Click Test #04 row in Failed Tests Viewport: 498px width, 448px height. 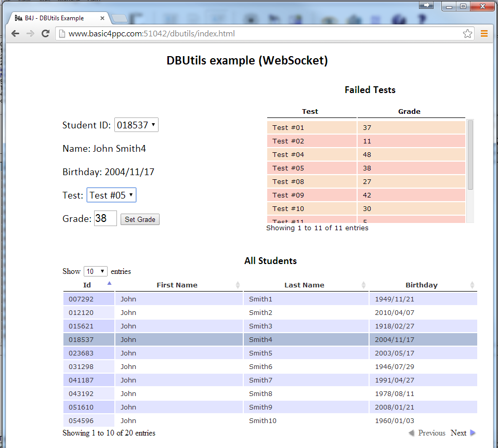coord(366,155)
